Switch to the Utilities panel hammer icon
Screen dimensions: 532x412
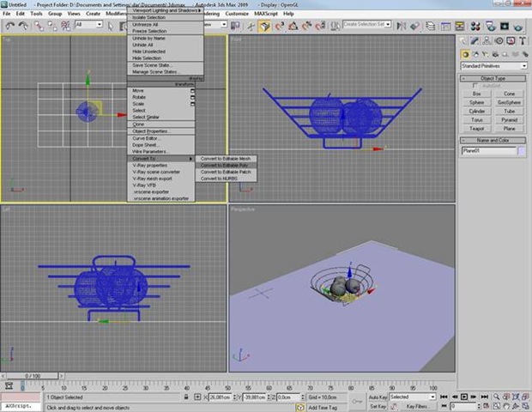click(x=521, y=41)
